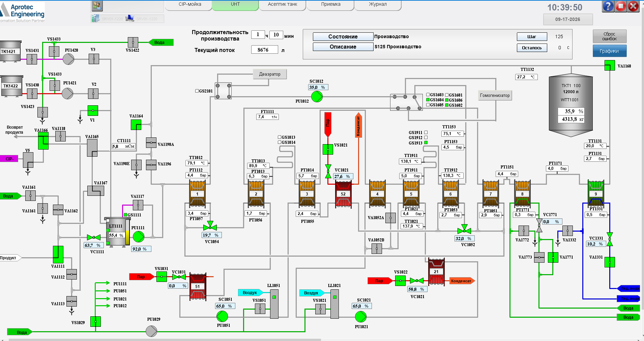Image resolution: width=644 pixels, height=341 pixels.
Task: Click the LT1111 tank level bar
Action: pos(127,232)
